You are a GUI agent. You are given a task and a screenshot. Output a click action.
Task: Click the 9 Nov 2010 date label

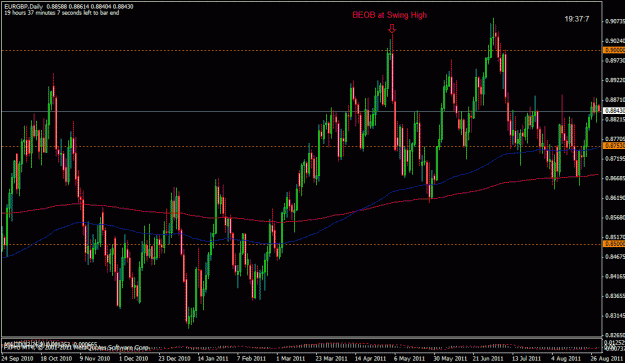coord(94,358)
